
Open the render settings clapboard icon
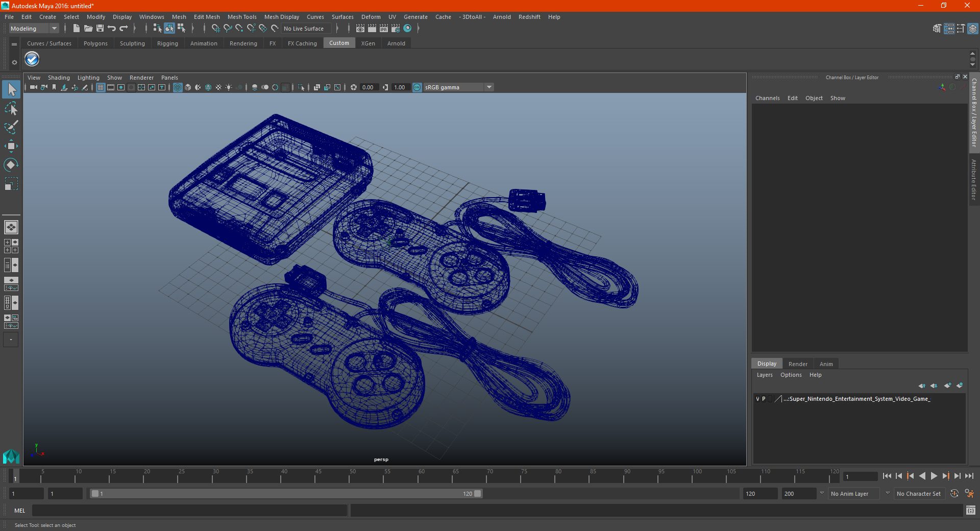(x=396, y=29)
